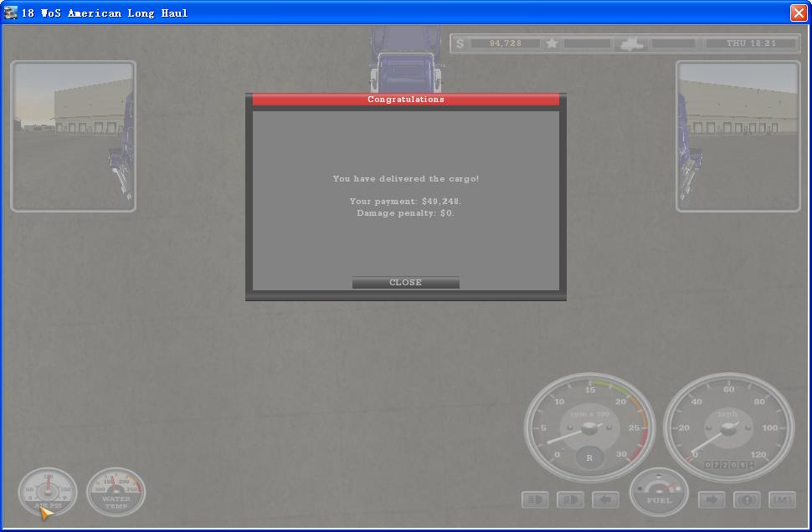812x532 pixels.
Task: Click the Water Temp gauge
Action: [x=116, y=492]
